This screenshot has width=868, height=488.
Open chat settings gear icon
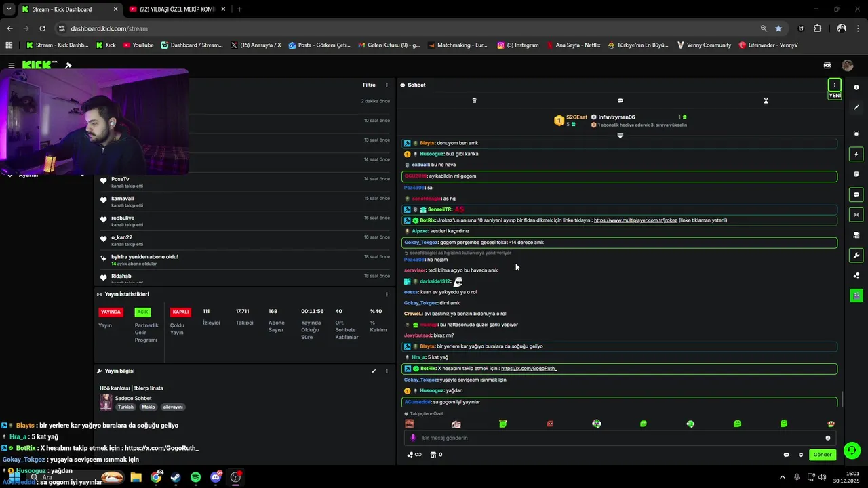coord(801,455)
